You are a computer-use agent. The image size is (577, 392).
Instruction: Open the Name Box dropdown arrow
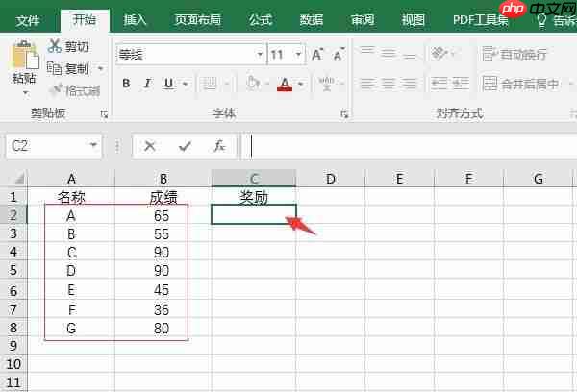pos(93,146)
